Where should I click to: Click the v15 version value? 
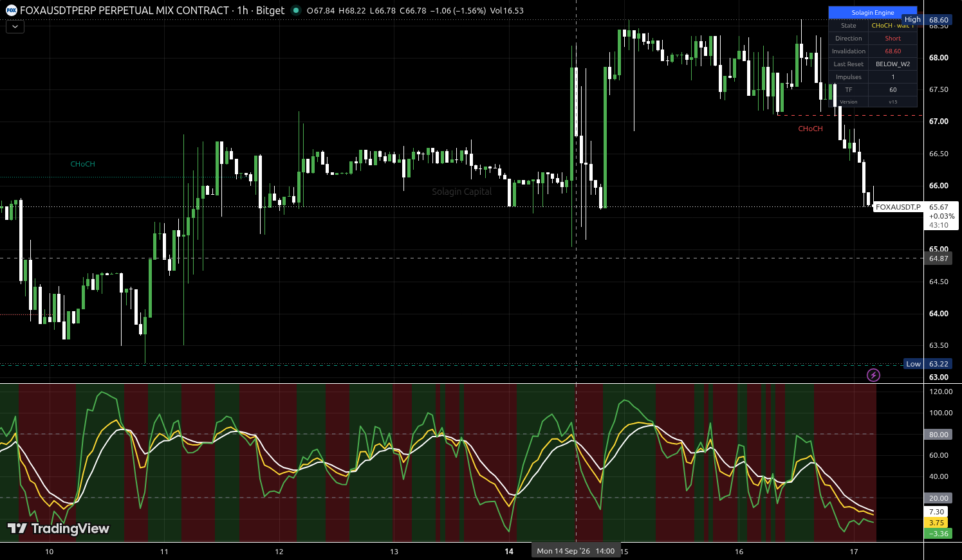pyautogui.click(x=893, y=102)
